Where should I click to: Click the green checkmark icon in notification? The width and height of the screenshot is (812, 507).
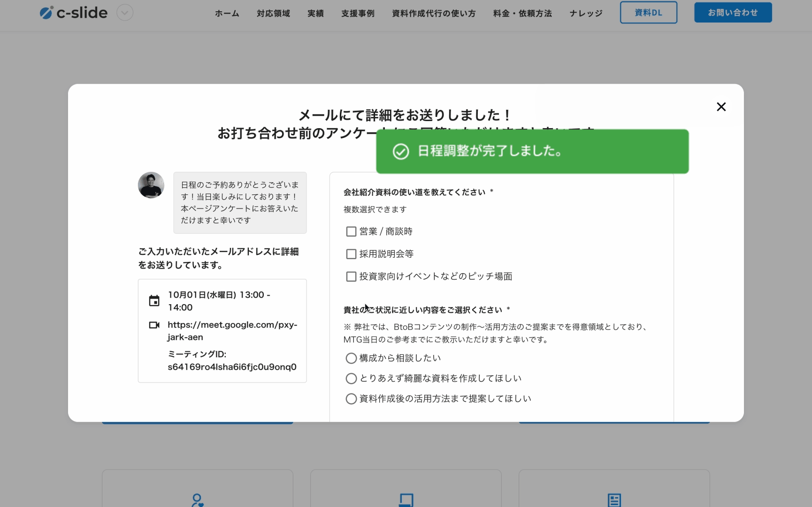[401, 152]
